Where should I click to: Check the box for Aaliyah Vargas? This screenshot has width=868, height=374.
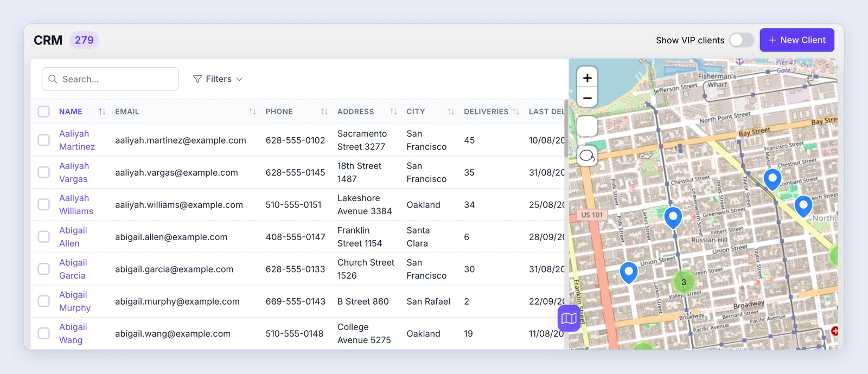click(x=43, y=172)
